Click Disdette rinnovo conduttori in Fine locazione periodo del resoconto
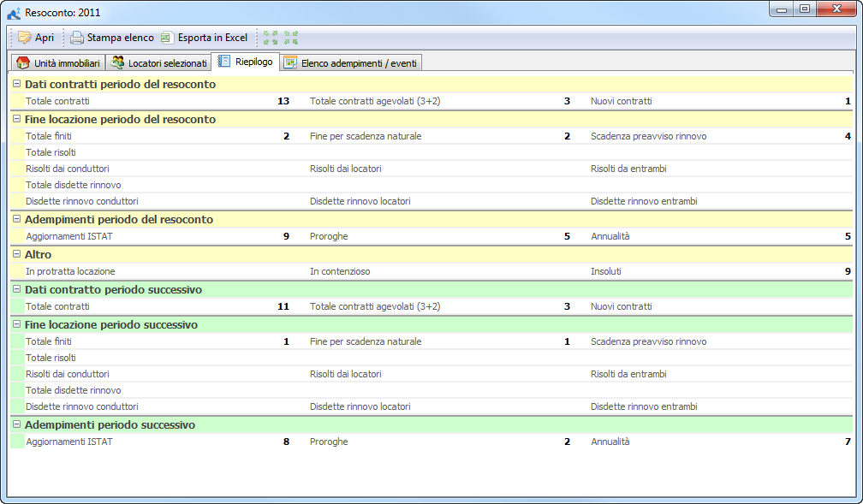 (x=82, y=201)
